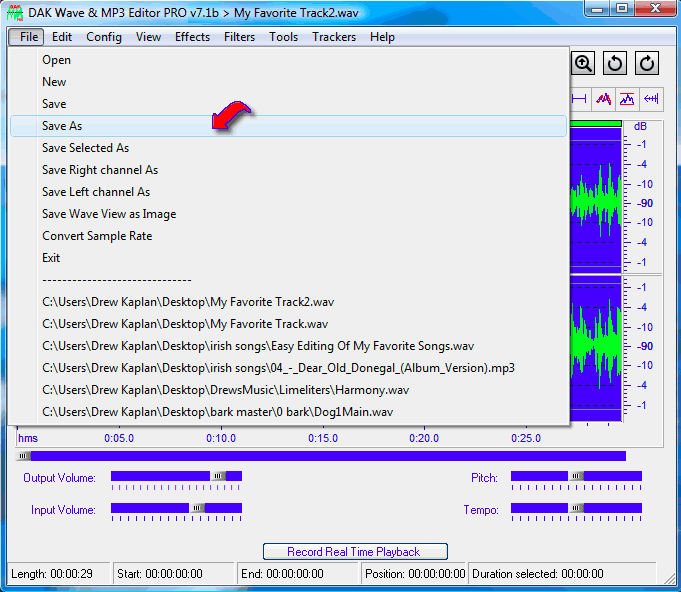Select Save Right channel As entry
This screenshot has height=592, width=681.
click(288, 170)
